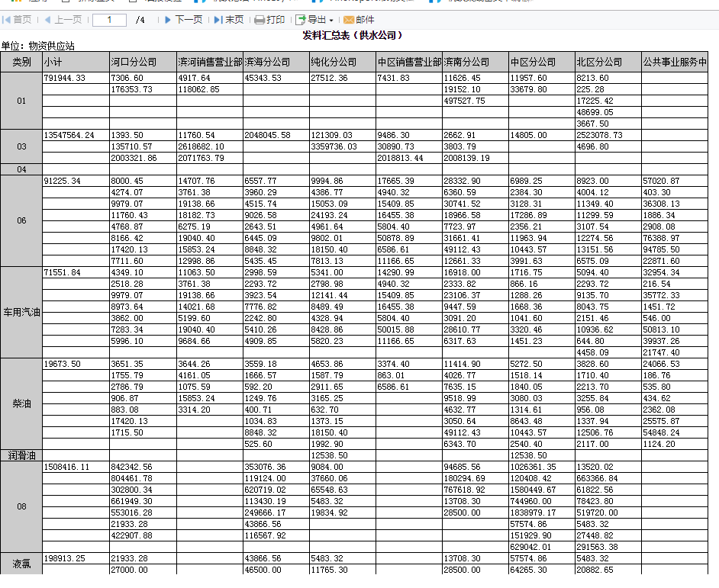Select the 中区销售营业部 column header
This screenshot has height=588, width=719.
pos(409,62)
